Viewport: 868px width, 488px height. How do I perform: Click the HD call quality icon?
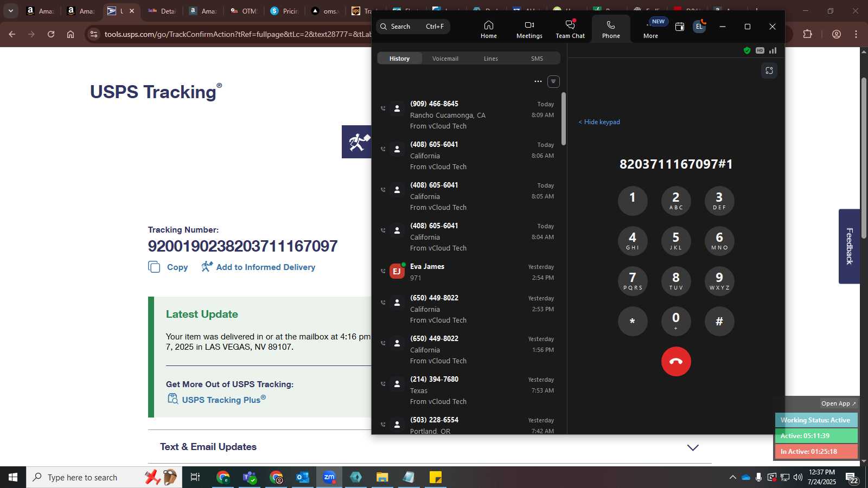pos(760,50)
